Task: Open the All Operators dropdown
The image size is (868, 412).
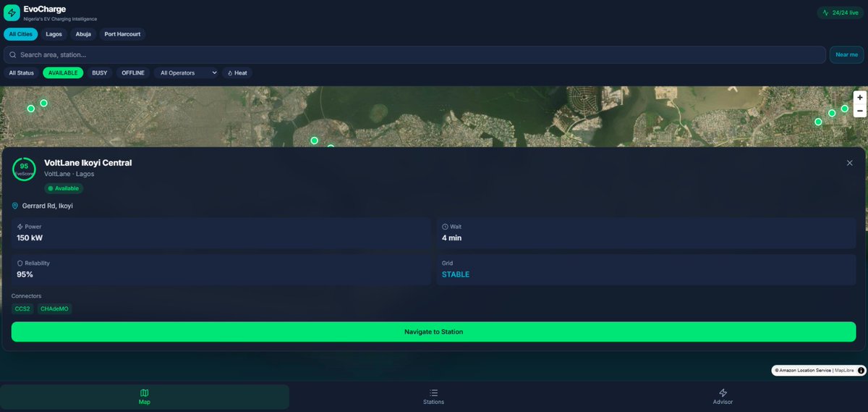Action: 186,73
